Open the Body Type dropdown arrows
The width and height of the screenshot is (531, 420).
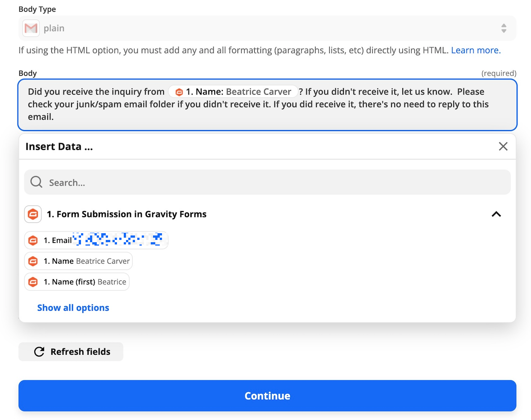pos(504,28)
